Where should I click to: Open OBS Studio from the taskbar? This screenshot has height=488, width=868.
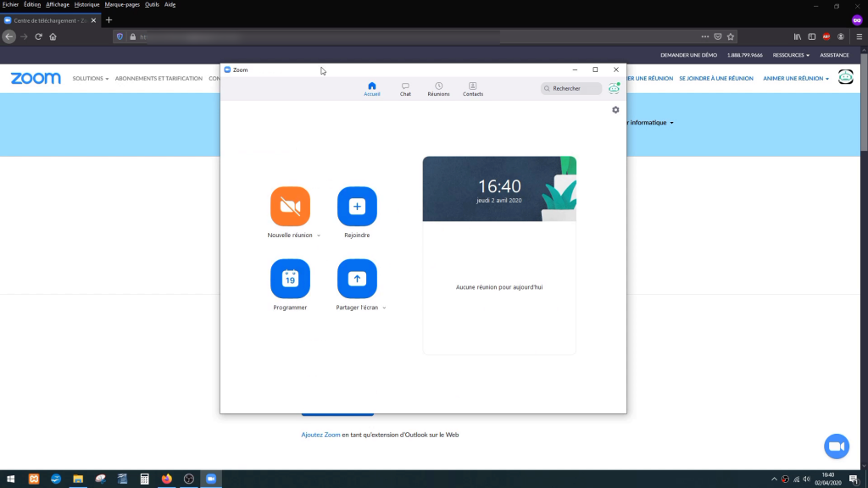tap(189, 480)
